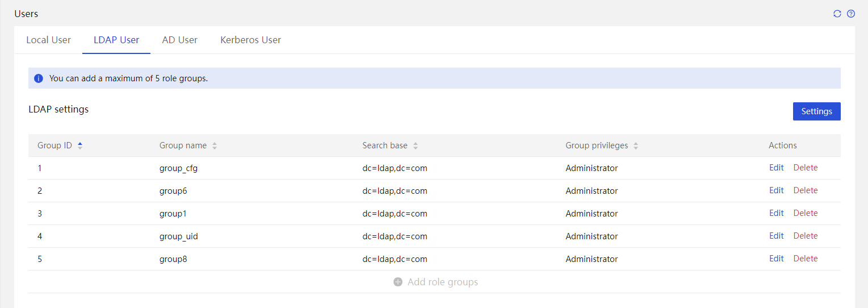The height and width of the screenshot is (308, 868).
Task: Open LDAP Settings with the blue button
Action: coord(816,111)
